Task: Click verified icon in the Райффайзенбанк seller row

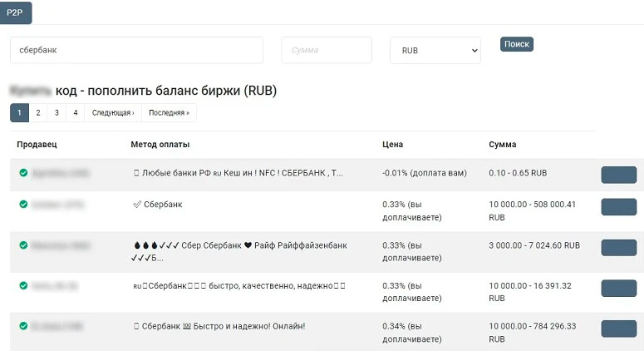Action: point(23,245)
